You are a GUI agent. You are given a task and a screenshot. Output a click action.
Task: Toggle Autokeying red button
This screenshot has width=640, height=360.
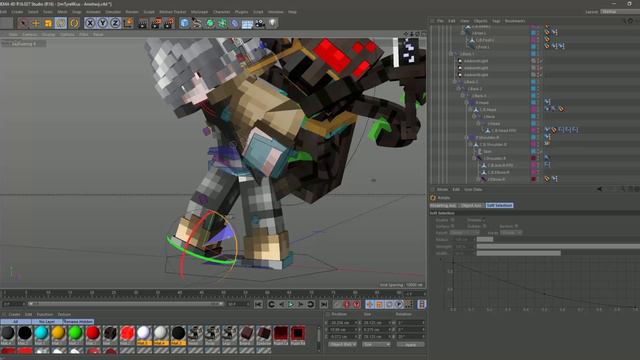coord(347,304)
